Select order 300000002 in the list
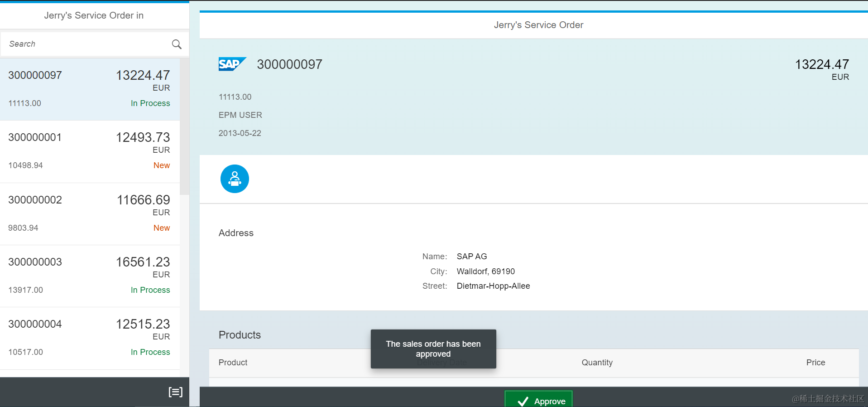Image resolution: width=868 pixels, height=407 pixels. pos(90,214)
